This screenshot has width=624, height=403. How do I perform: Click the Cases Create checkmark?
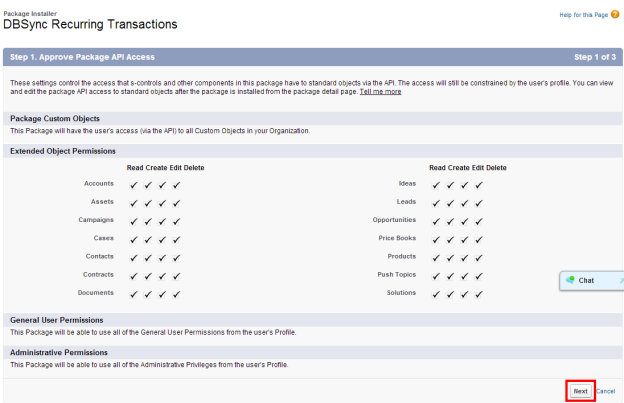148,239
